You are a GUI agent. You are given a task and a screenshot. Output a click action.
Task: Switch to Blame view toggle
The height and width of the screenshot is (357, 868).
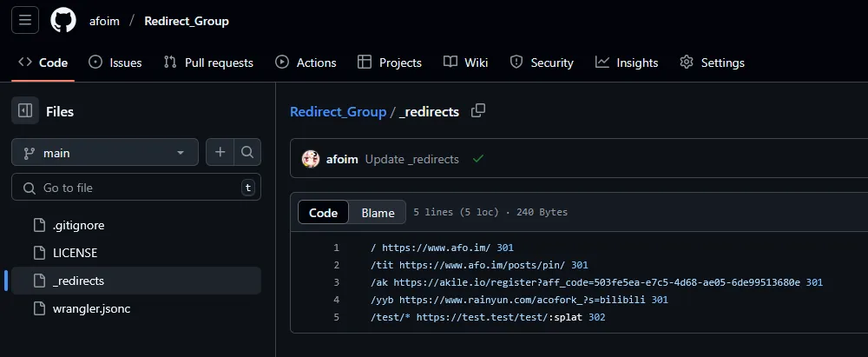tap(378, 213)
